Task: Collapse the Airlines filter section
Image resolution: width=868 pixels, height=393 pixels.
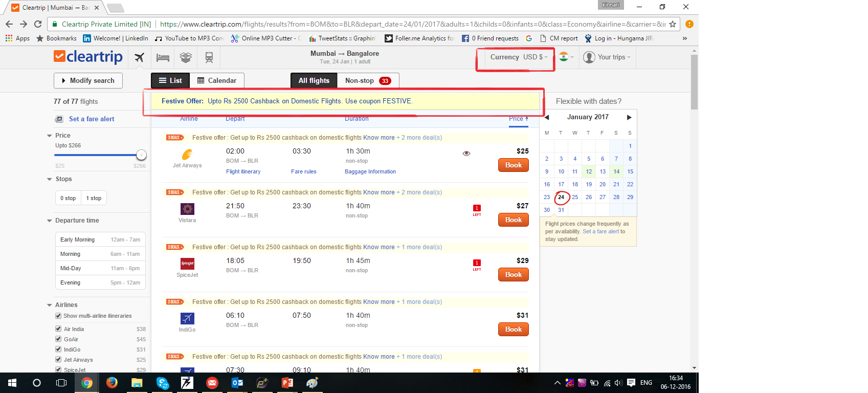Action: 50,305
